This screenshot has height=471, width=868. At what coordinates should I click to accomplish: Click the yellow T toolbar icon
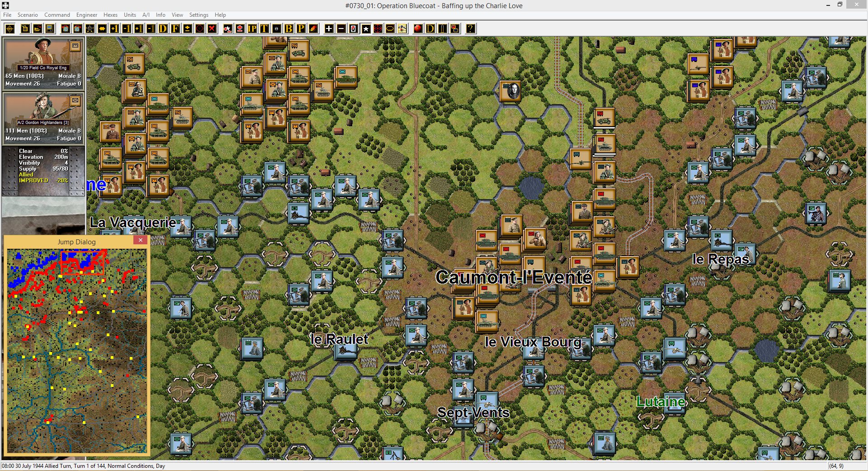(264, 29)
